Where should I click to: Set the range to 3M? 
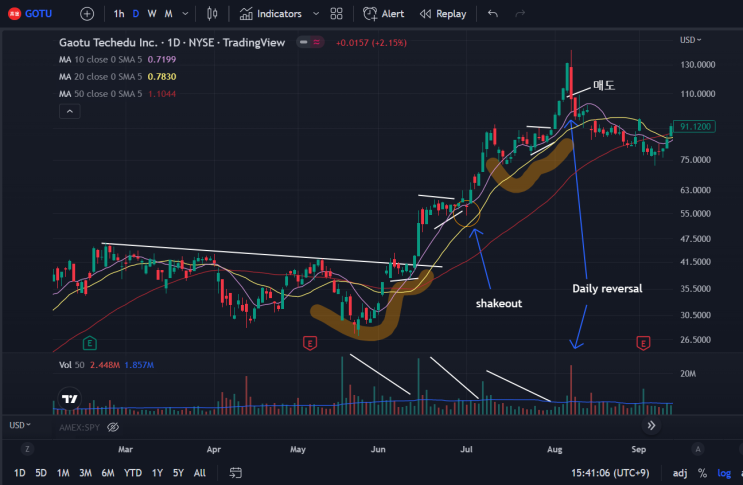85,473
